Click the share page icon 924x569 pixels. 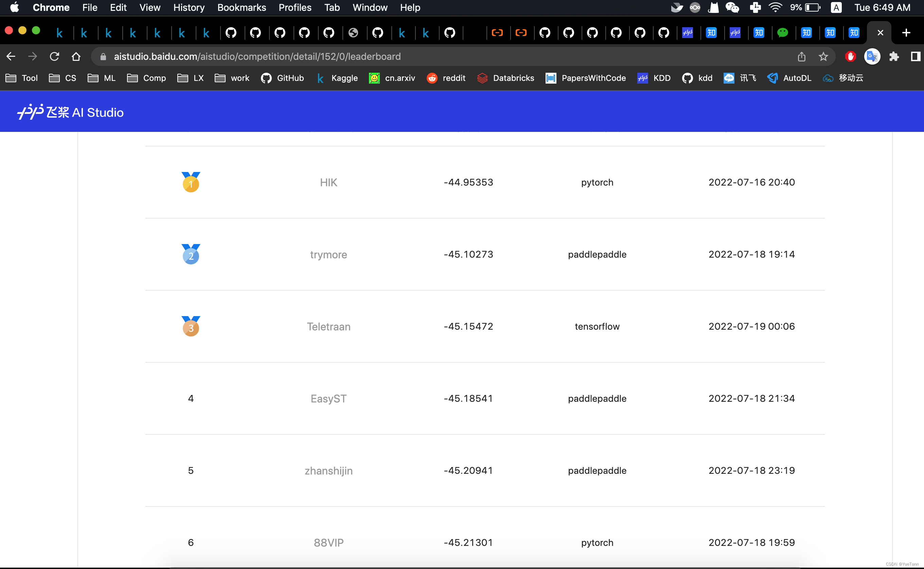pyautogui.click(x=801, y=56)
